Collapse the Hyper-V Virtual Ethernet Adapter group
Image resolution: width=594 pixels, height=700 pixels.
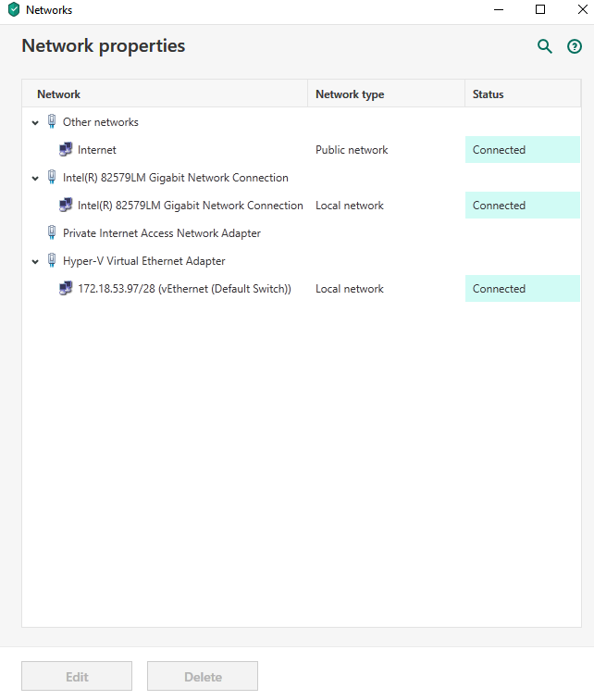[x=35, y=262]
